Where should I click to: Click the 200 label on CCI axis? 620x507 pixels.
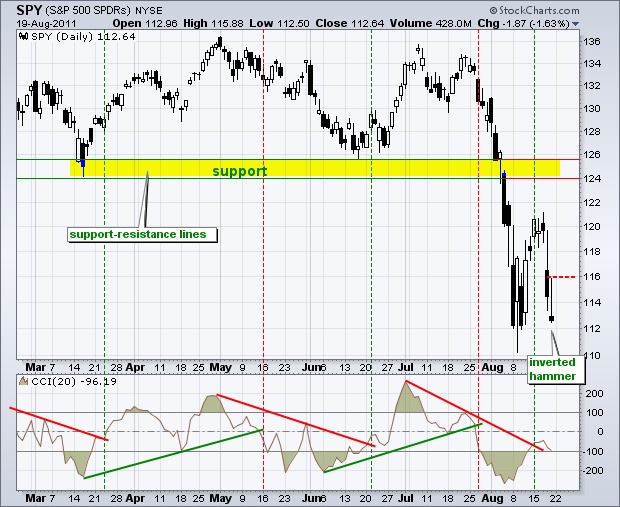pos(594,393)
